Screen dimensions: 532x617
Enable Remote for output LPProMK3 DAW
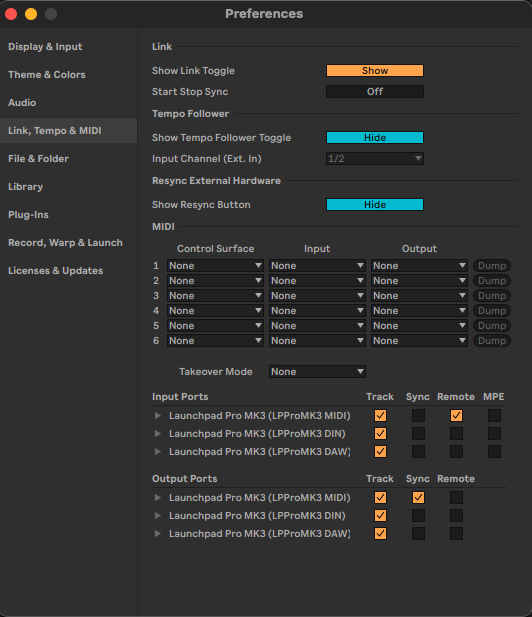456,534
